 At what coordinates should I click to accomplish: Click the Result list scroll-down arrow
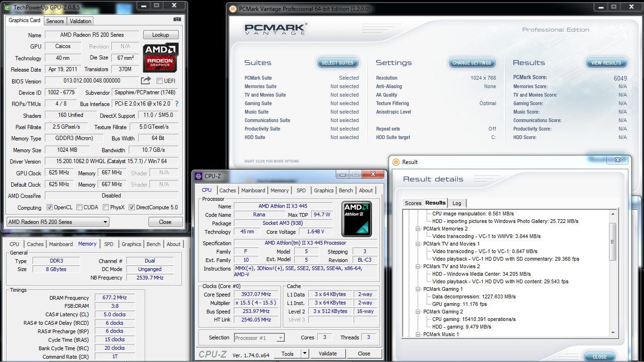pos(612,334)
